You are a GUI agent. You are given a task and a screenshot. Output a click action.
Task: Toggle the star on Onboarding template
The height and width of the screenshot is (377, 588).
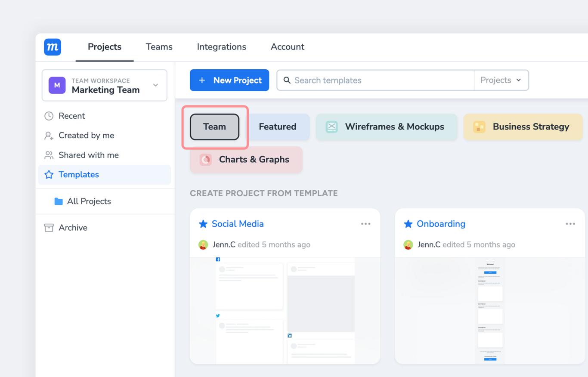pos(408,224)
